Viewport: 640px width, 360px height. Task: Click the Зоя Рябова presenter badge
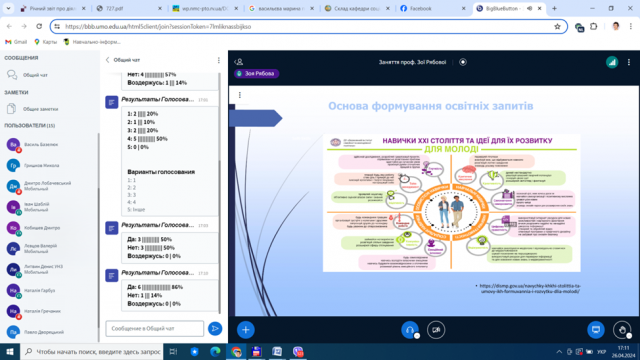[x=256, y=74]
